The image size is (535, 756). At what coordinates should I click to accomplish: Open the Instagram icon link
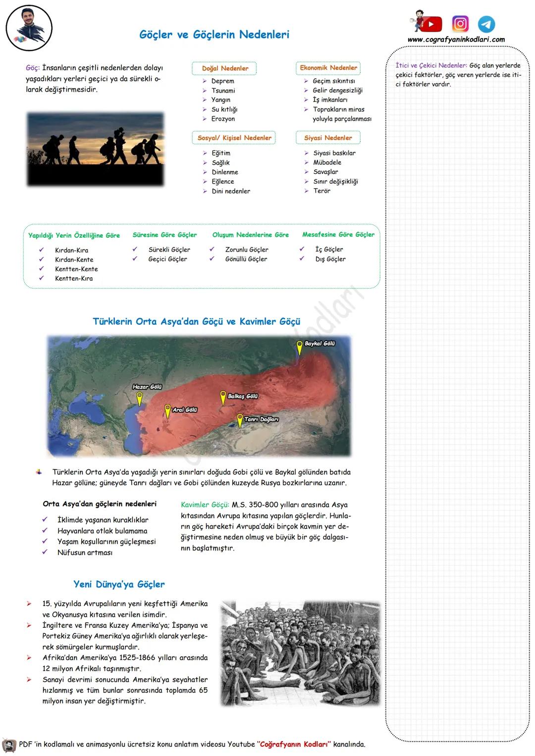tap(460, 24)
